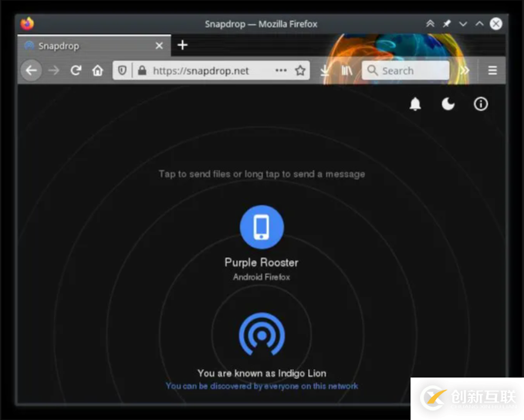
Task: Click "You are known as Indigo Lion"
Action: click(262, 373)
